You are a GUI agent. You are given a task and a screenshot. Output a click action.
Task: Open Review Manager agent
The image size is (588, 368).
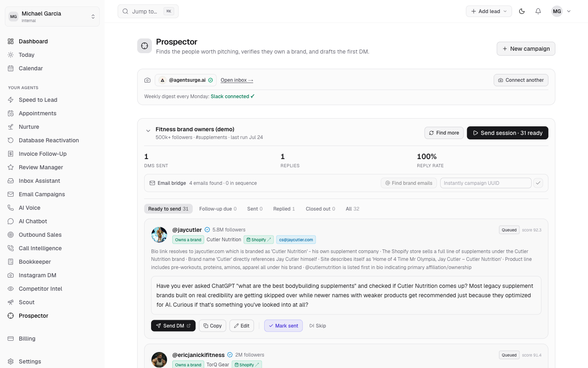[52, 167]
